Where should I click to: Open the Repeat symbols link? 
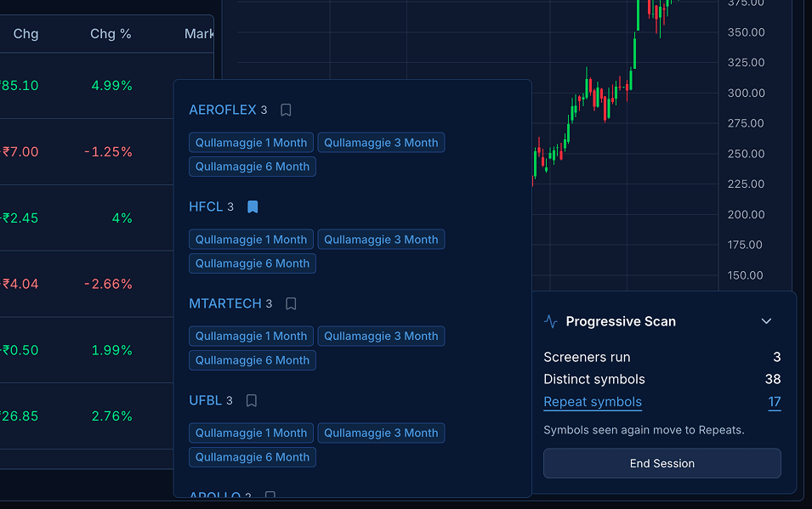(593, 402)
